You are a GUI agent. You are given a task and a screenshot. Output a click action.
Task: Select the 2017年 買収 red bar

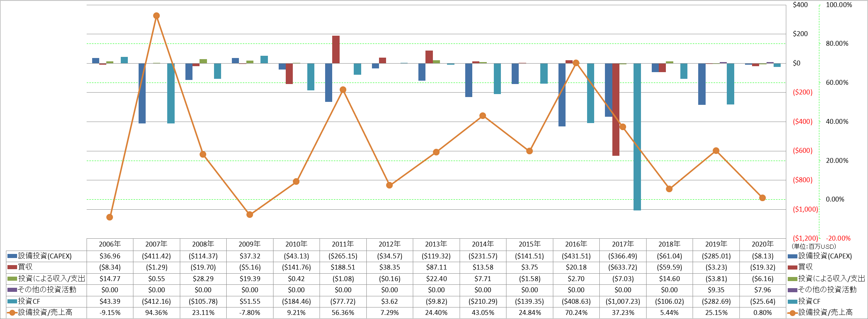(x=616, y=109)
